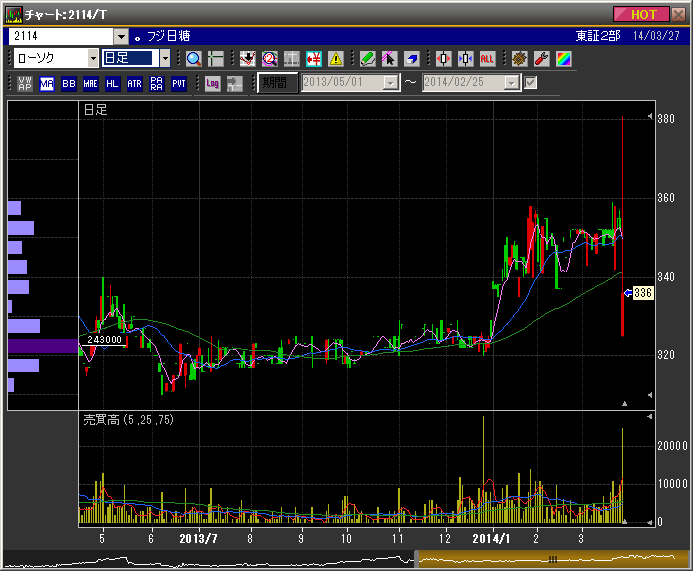Tick the checkbox beside the end date

pyautogui.click(x=531, y=83)
